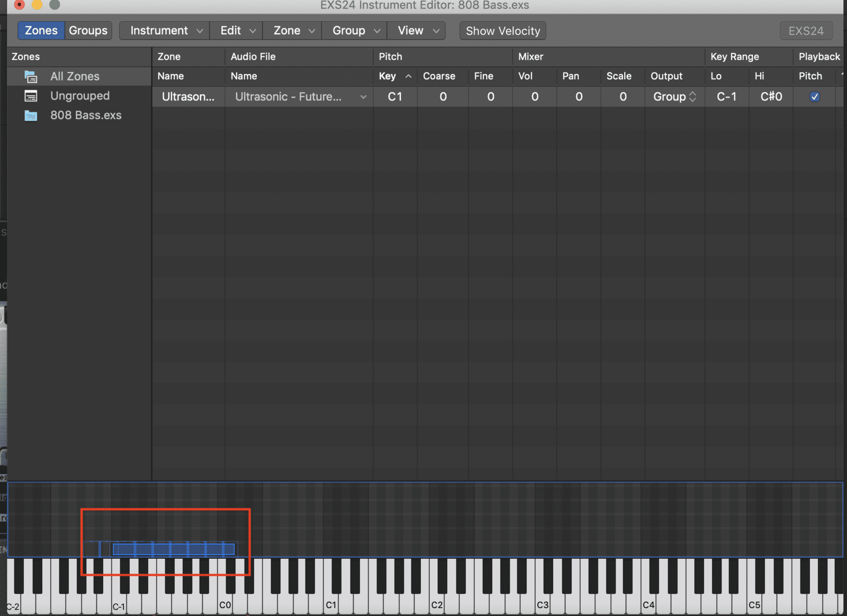This screenshot has width=847, height=616.
Task: Click the EXS24 button
Action: click(x=806, y=31)
